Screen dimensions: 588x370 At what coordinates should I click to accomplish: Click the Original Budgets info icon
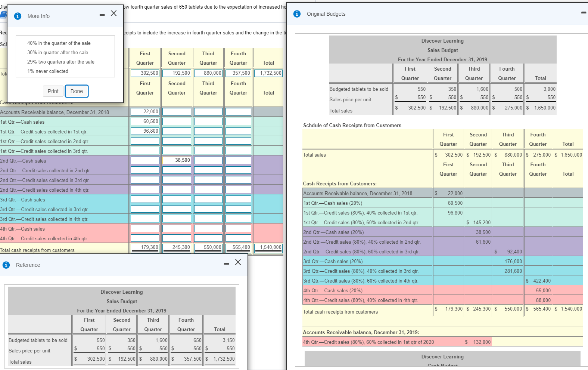297,14
